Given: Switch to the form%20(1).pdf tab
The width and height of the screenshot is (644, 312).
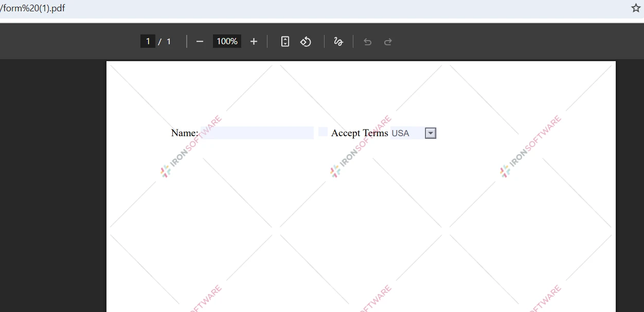Looking at the screenshot, I should 33,8.
